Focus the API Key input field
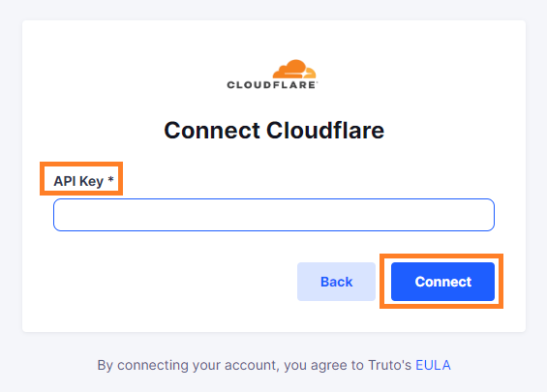 point(274,215)
